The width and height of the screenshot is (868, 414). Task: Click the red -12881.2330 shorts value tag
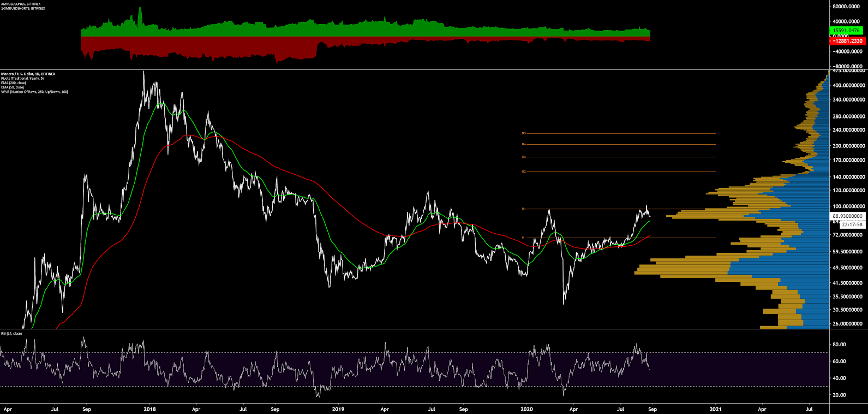click(x=847, y=41)
